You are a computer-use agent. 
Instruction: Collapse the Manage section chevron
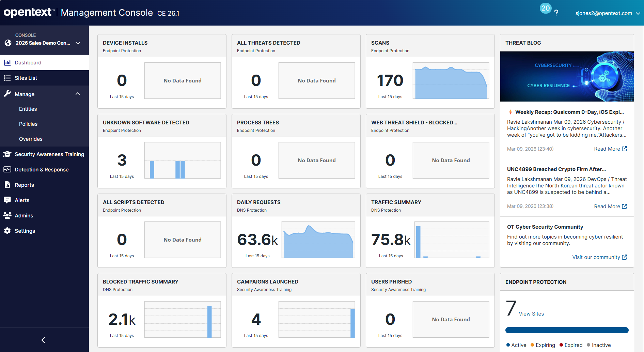[78, 93]
